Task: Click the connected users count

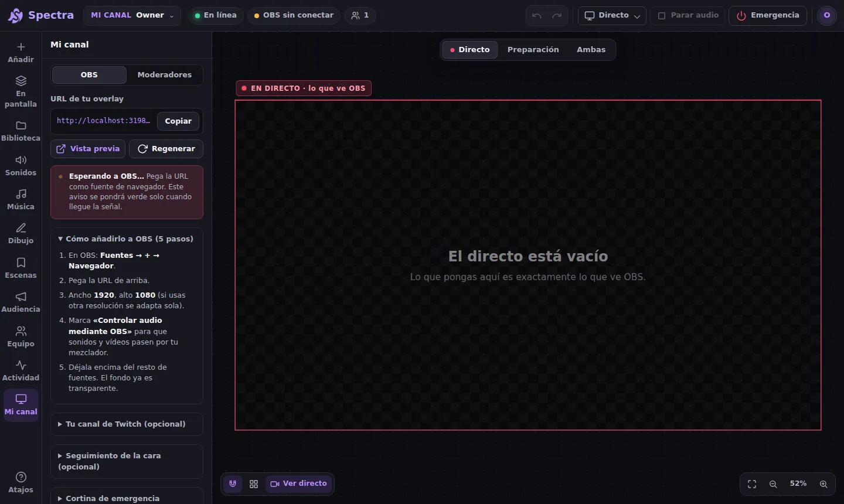Action: point(360,15)
